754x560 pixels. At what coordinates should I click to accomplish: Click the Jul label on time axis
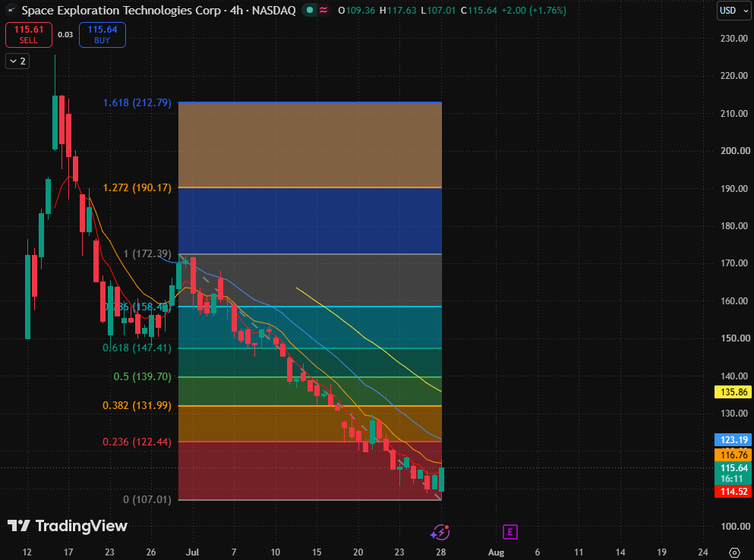[x=192, y=552]
